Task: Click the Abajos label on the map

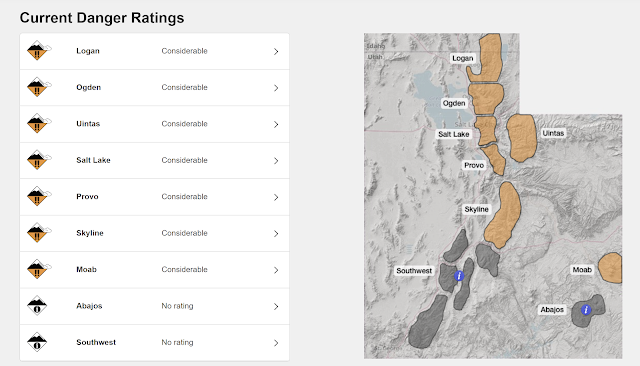Action: 552,310
